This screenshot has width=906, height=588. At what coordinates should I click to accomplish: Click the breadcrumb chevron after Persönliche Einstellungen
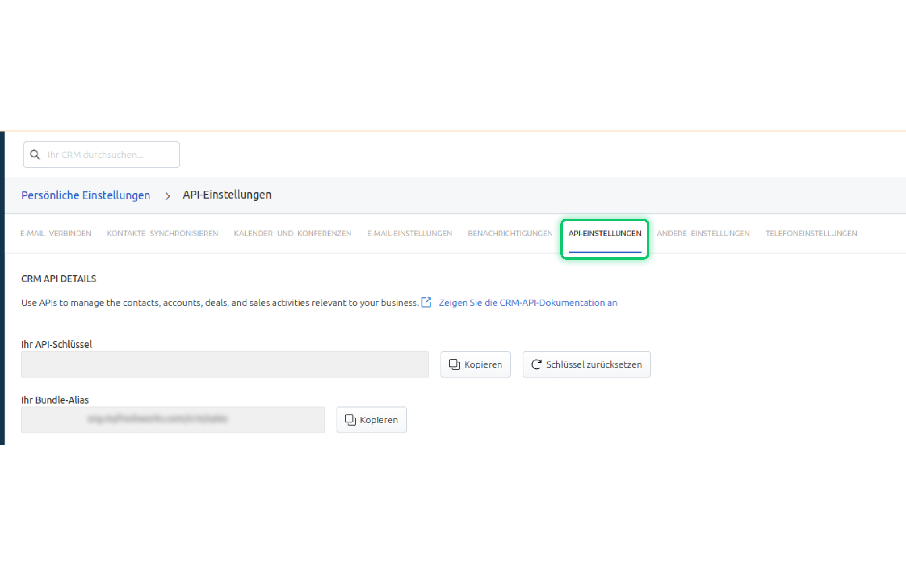pyautogui.click(x=167, y=195)
